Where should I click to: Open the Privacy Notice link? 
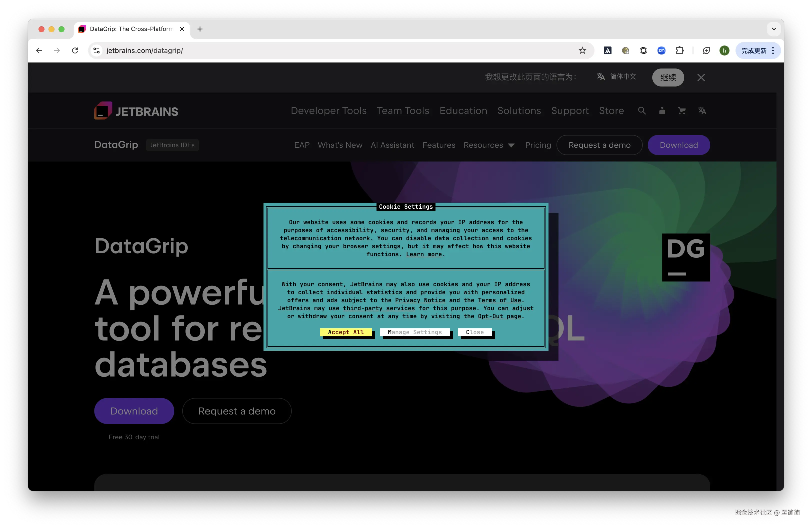coord(420,300)
